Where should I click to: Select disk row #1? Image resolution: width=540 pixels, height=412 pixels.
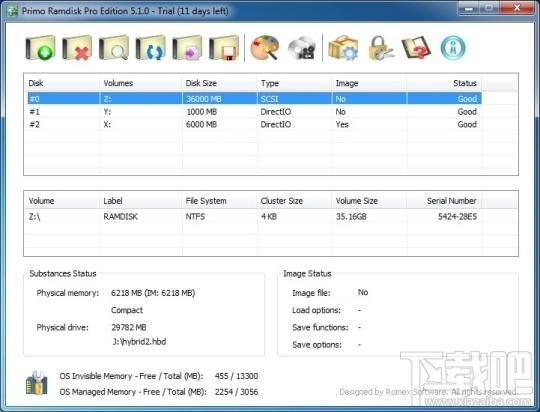click(x=254, y=112)
